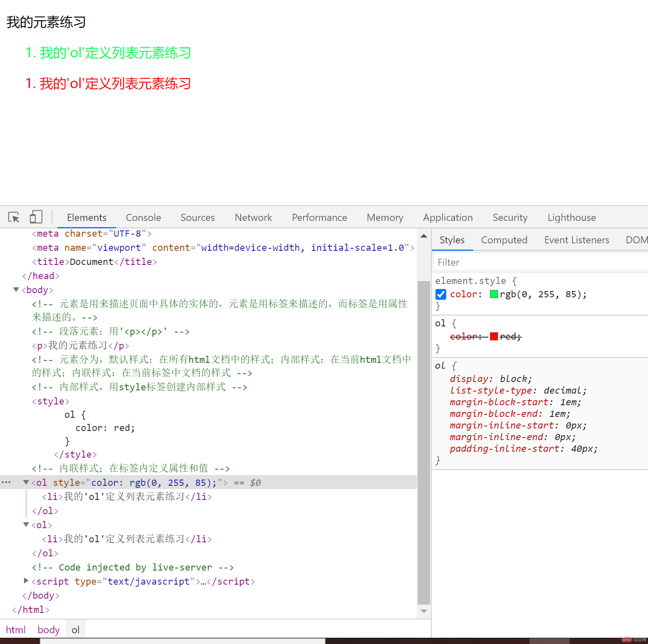Uncheck the color rgb(0, 255, 85) property

click(x=441, y=294)
